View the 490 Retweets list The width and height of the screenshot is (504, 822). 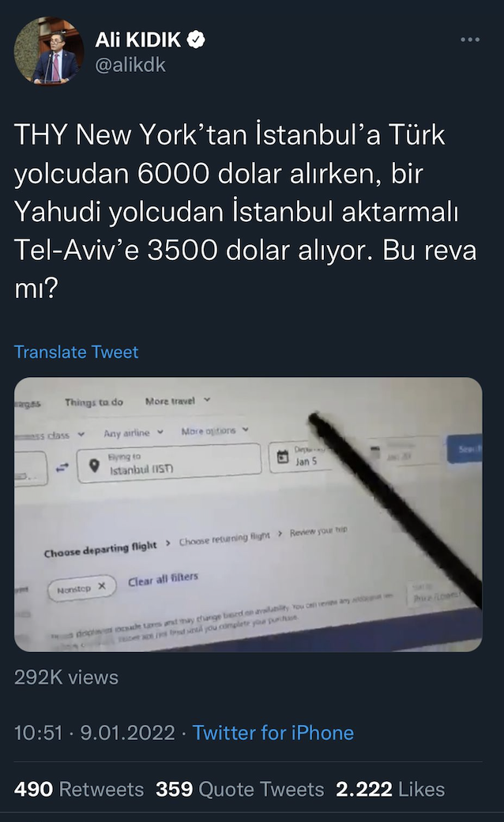click(79, 789)
